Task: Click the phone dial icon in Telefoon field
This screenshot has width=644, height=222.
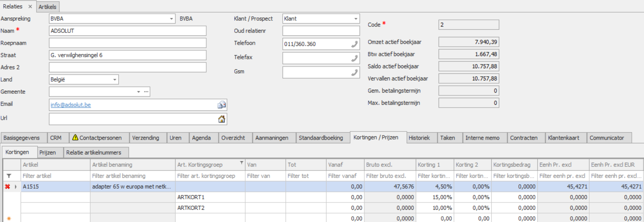Action: [x=355, y=44]
